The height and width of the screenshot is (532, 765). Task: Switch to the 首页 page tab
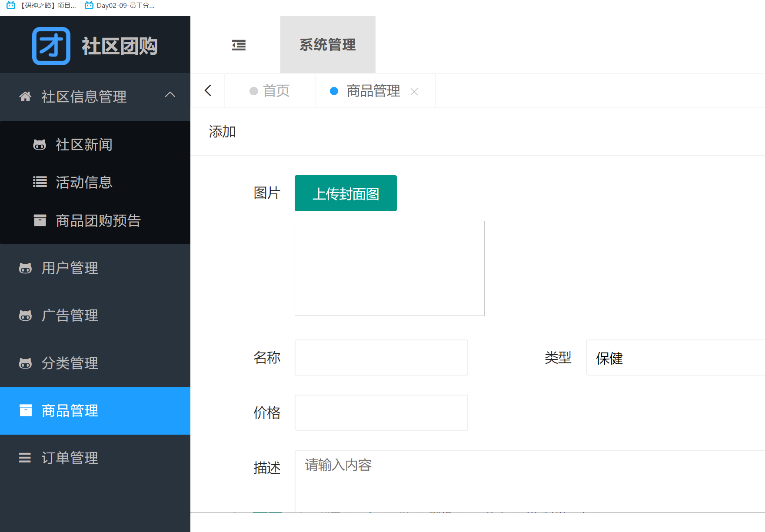tap(270, 91)
